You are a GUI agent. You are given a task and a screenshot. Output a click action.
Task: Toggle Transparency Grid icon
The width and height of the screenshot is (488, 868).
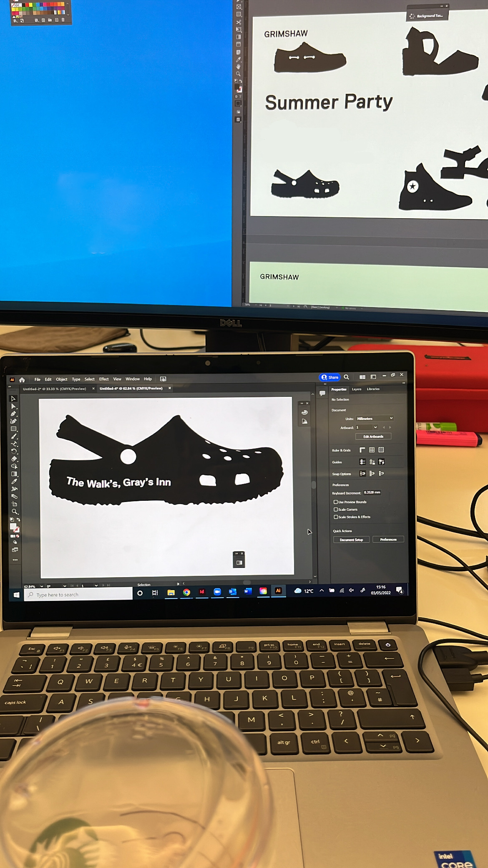pyautogui.click(x=381, y=450)
